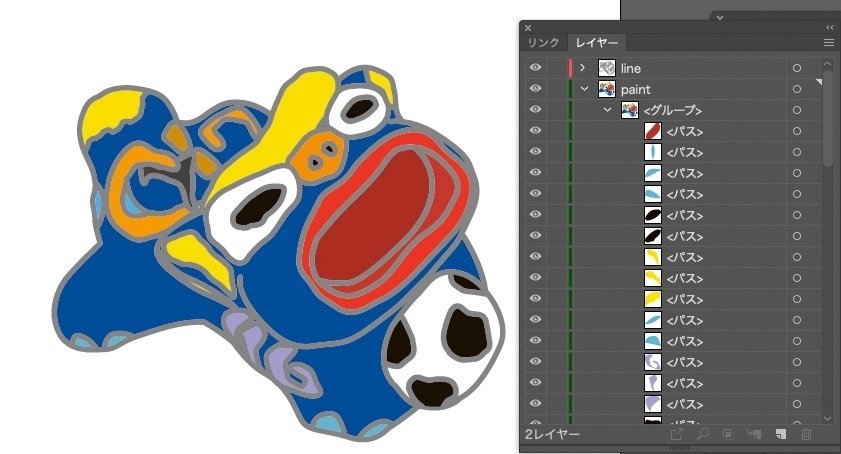841x454 pixels.
Task: Select the line layer name
Action: tap(631, 68)
